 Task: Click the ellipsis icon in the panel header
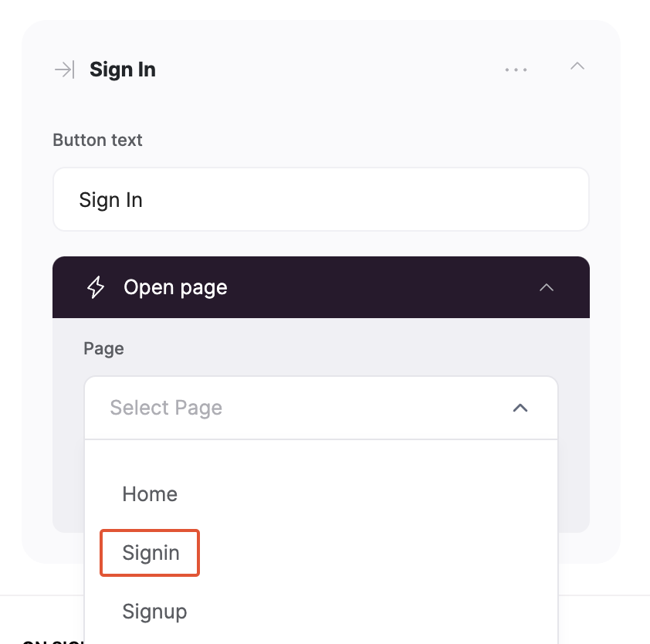click(x=516, y=69)
